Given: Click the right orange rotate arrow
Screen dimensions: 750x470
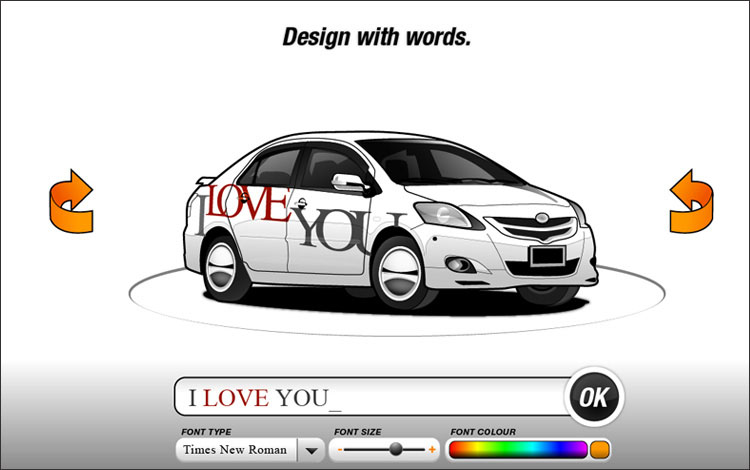Looking at the screenshot, I should (x=690, y=201).
